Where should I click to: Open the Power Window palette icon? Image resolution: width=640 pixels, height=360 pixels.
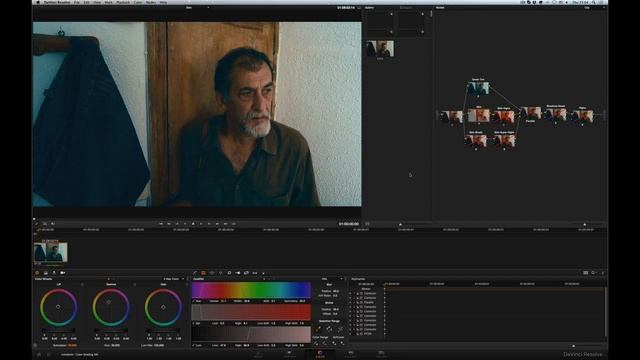(x=212, y=273)
